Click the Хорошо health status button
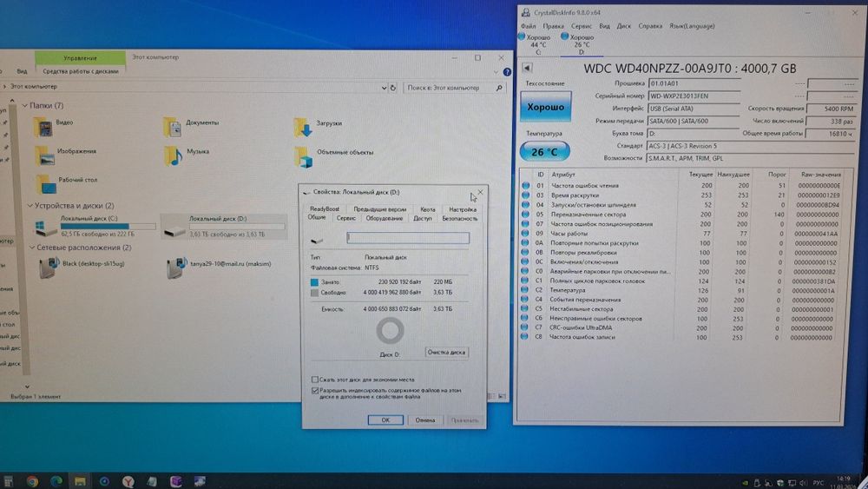Viewport: 868px width, 489px height. pyautogui.click(x=545, y=107)
